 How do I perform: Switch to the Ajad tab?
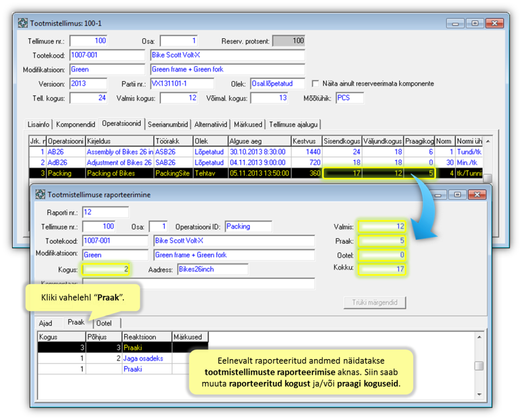pyautogui.click(x=46, y=323)
